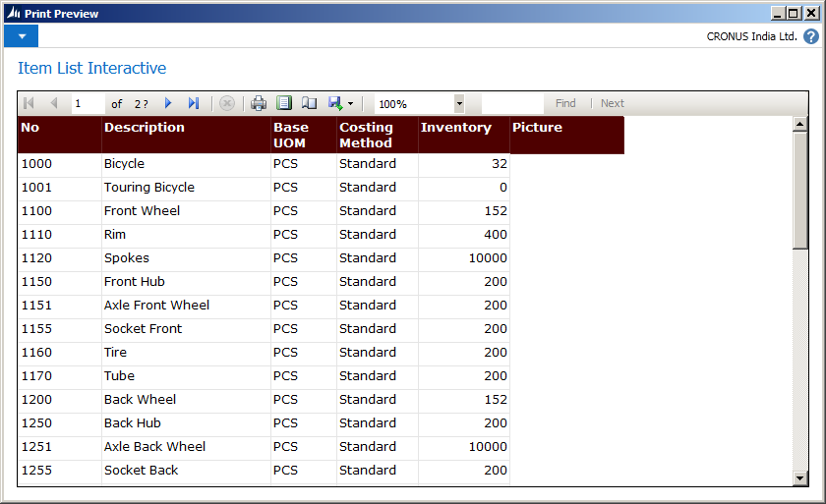Click the export save icon

(x=335, y=103)
